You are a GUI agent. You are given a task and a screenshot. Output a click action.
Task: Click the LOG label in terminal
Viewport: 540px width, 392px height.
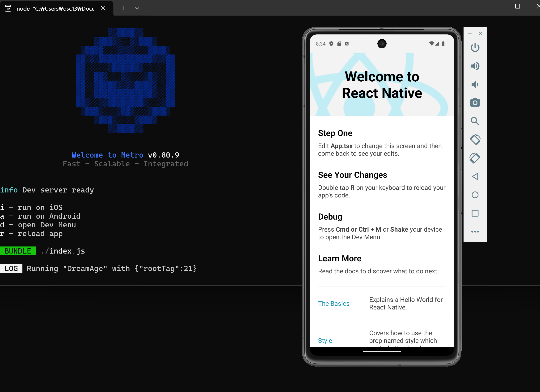11,268
